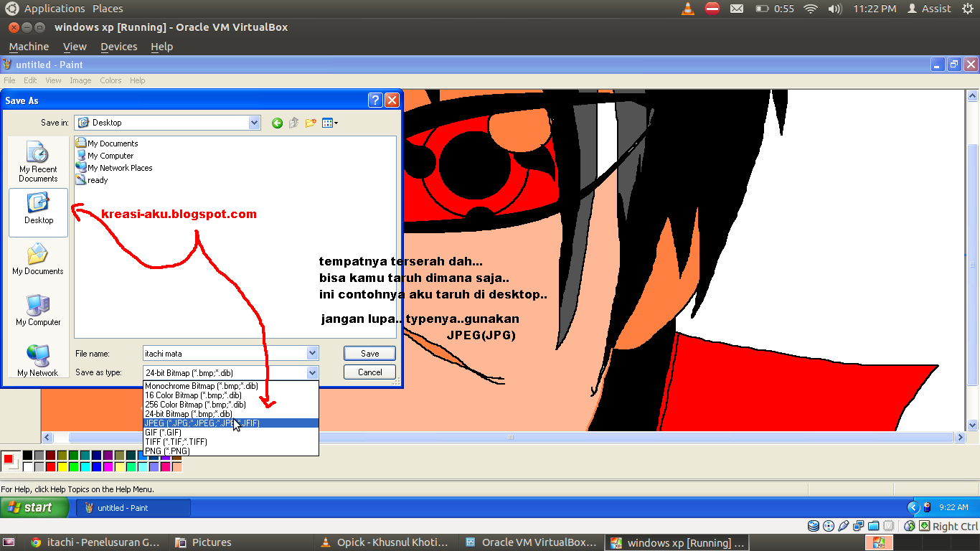Pick the peach color swatch
This screenshot has height=551, width=980.
click(x=176, y=467)
